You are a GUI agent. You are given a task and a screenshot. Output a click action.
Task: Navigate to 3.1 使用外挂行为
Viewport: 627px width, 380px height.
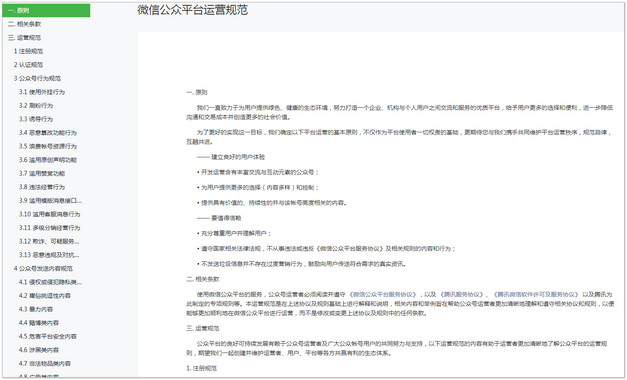[42, 92]
